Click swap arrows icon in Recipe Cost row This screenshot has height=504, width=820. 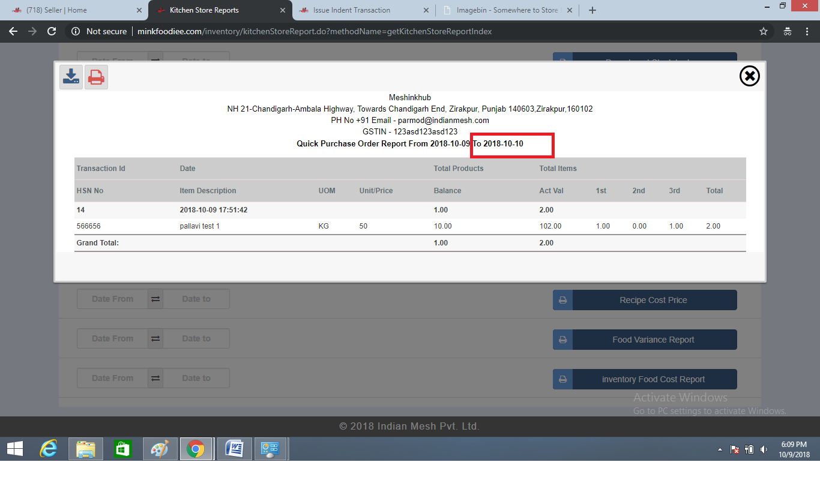pyautogui.click(x=156, y=299)
